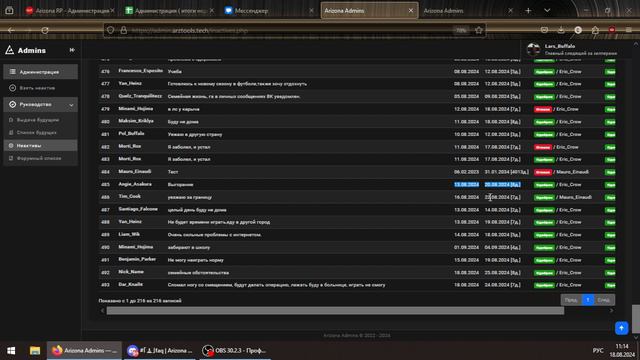
Task: Click the horizontal table scrollbar
Action: click(x=336, y=311)
